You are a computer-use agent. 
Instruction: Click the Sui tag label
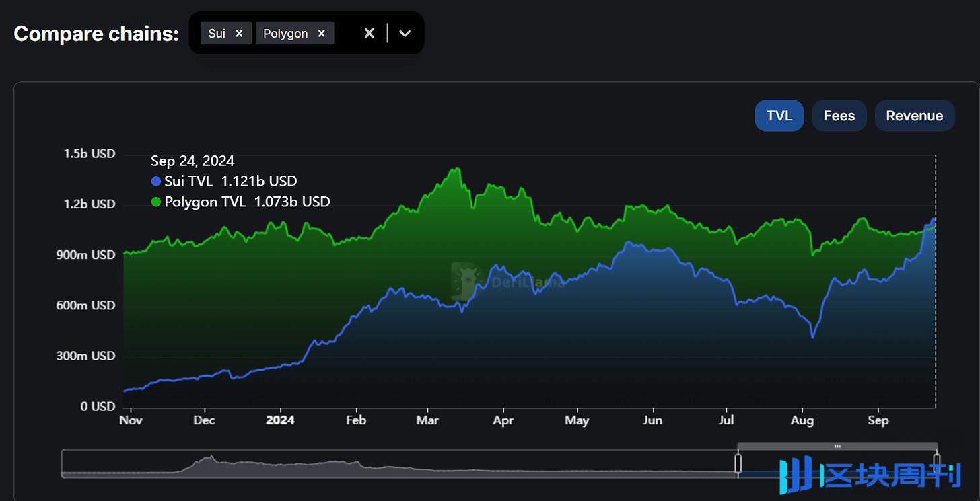click(217, 34)
